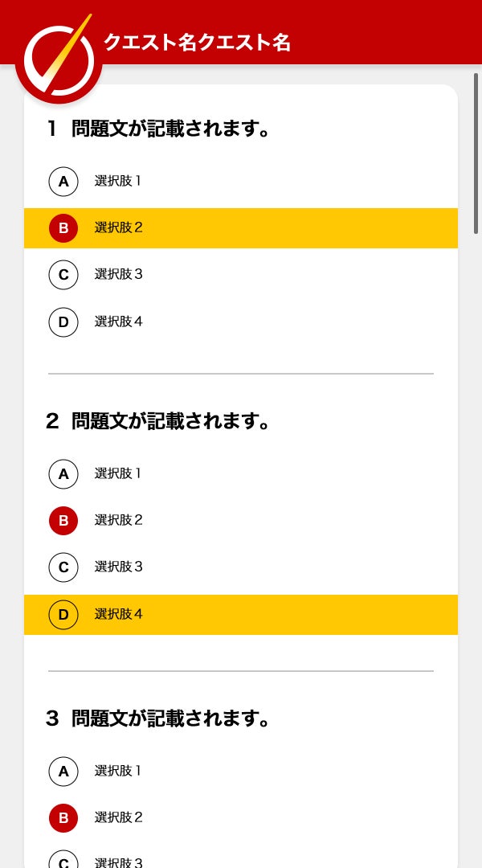Click 選択肢３ text in question 1
Screen dimensions: 482x868
[x=119, y=274]
